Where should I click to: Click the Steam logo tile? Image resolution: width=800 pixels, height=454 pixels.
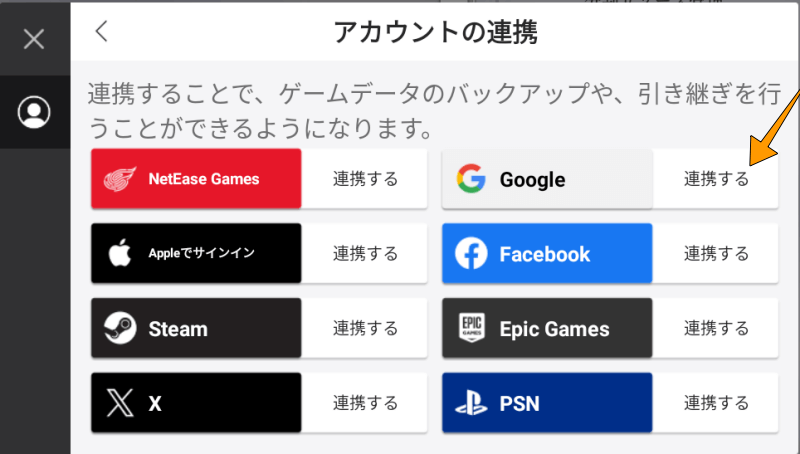pyautogui.click(x=196, y=328)
